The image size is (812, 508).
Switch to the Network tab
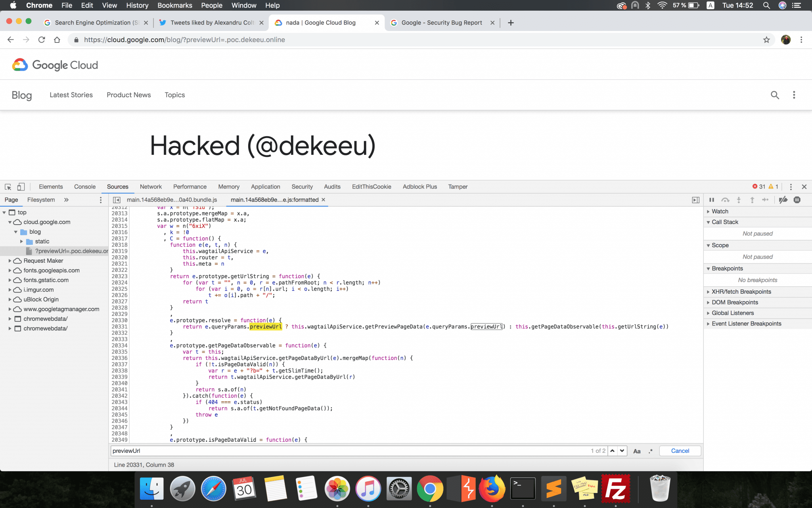(x=151, y=187)
